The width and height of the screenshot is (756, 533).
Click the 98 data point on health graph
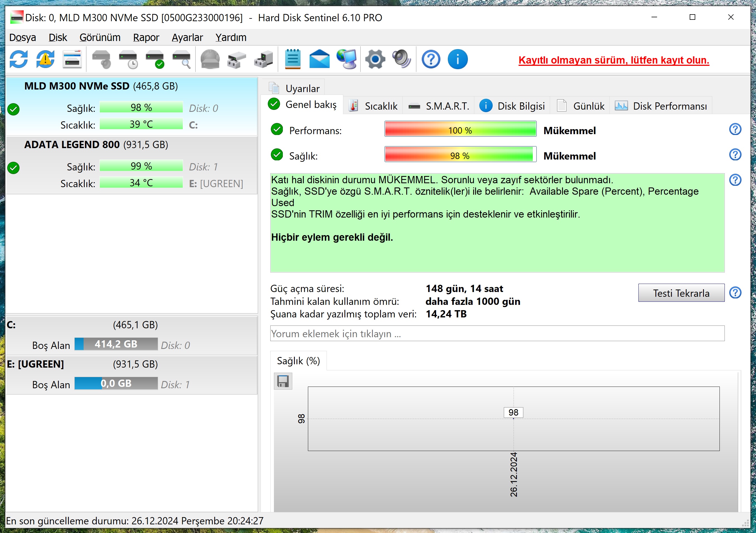coord(513,413)
